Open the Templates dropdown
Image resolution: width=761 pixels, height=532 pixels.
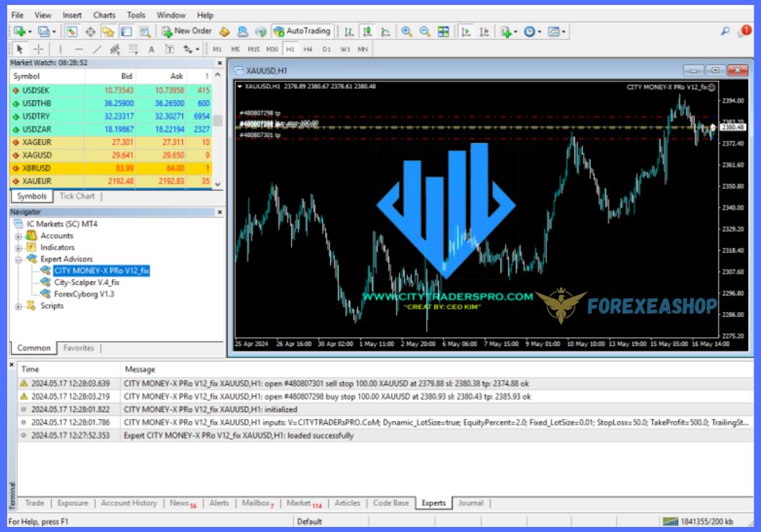556,32
